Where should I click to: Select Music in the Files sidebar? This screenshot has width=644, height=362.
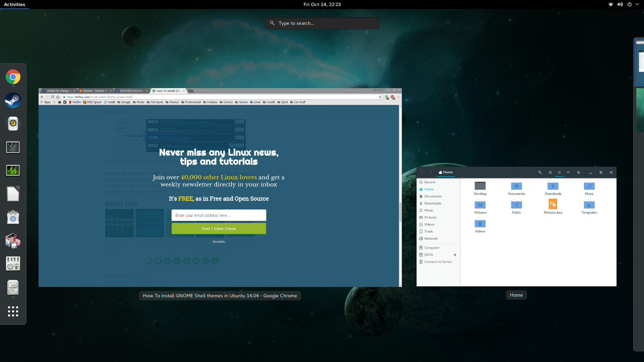tap(438, 210)
